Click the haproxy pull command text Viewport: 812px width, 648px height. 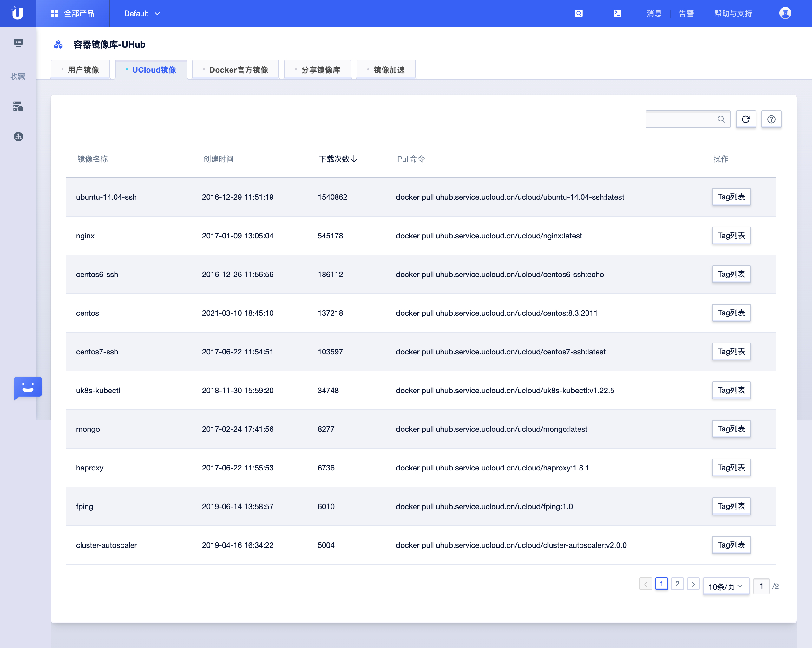[x=492, y=468]
